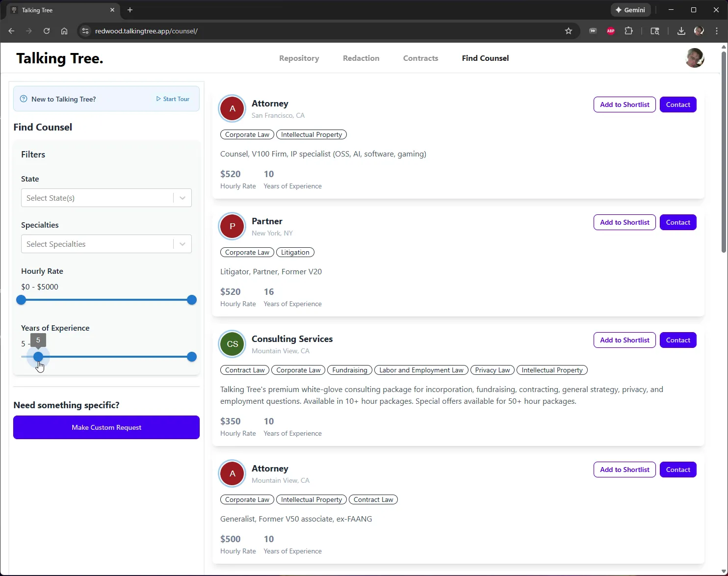Select the Find Counsel tab

(485, 58)
